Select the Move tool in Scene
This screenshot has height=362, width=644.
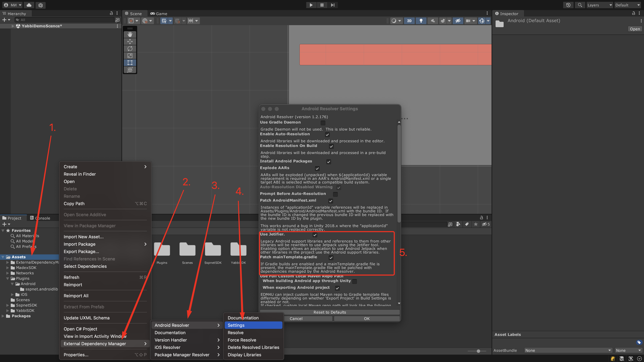coord(130,41)
